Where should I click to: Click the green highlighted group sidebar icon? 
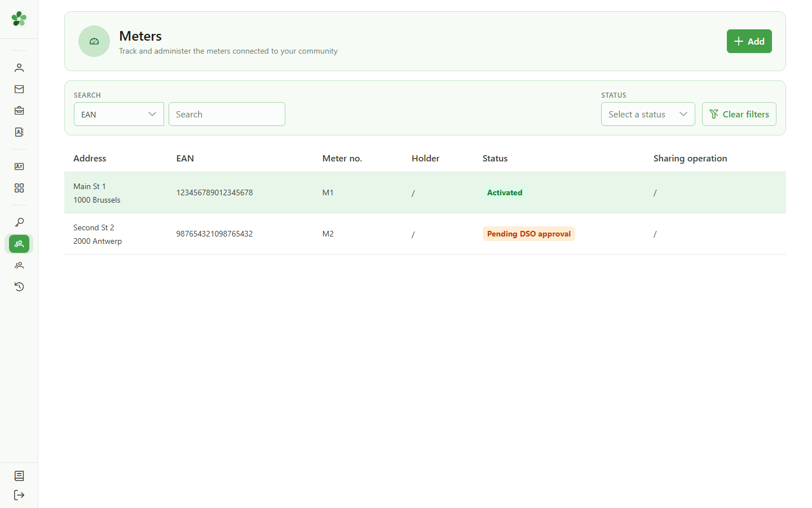pyautogui.click(x=19, y=244)
